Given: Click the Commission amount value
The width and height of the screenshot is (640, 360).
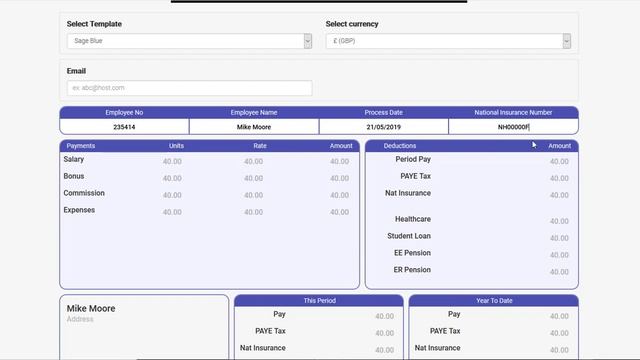Looking at the screenshot, I should click(340, 195).
